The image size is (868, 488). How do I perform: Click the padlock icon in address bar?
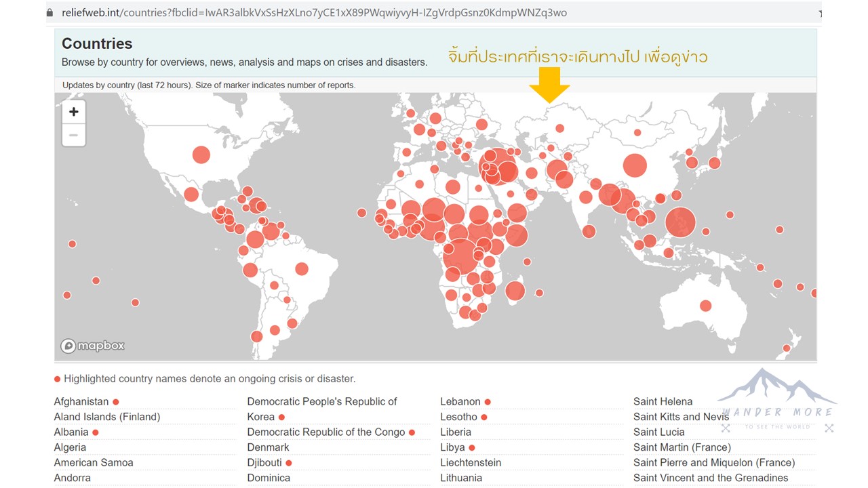coord(50,13)
